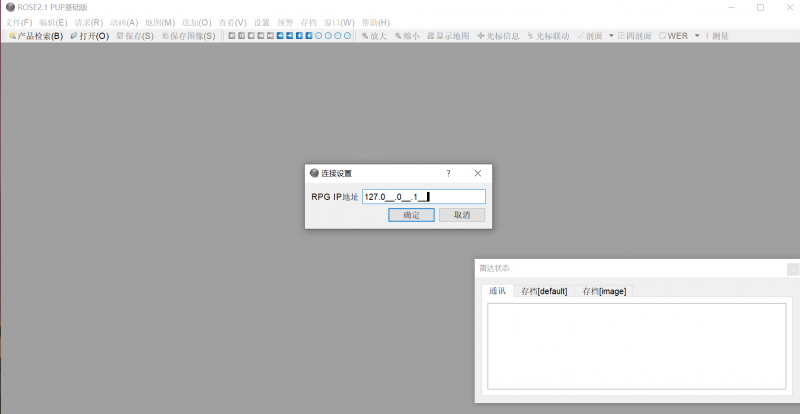
Task: Toggle the 光标联动 cursor link tool
Action: (x=531, y=36)
